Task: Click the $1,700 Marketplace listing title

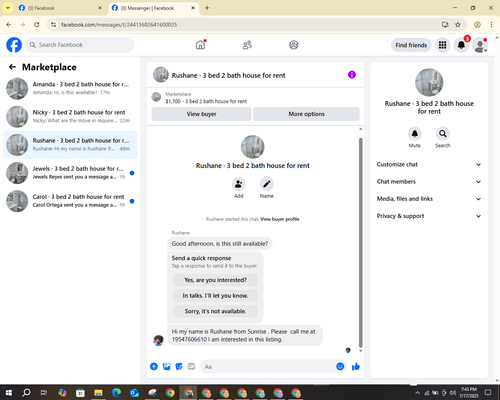Action: pyautogui.click(x=206, y=101)
